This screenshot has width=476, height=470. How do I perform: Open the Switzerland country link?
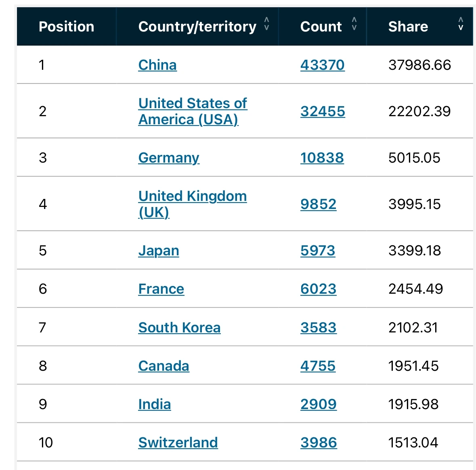[178, 443]
